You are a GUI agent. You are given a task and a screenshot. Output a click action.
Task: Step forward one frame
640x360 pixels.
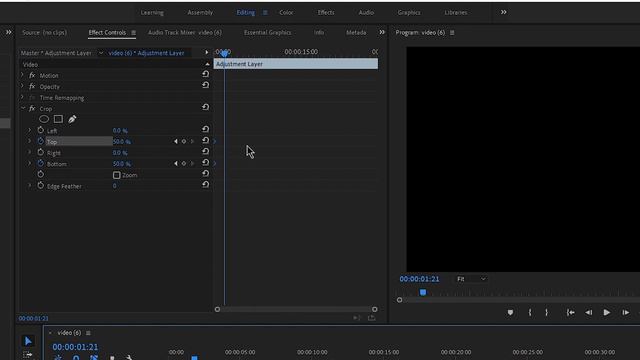coord(625,313)
